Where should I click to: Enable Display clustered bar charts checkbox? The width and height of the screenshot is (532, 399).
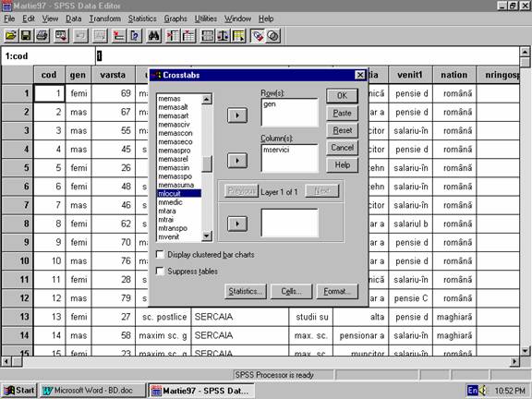tap(160, 255)
